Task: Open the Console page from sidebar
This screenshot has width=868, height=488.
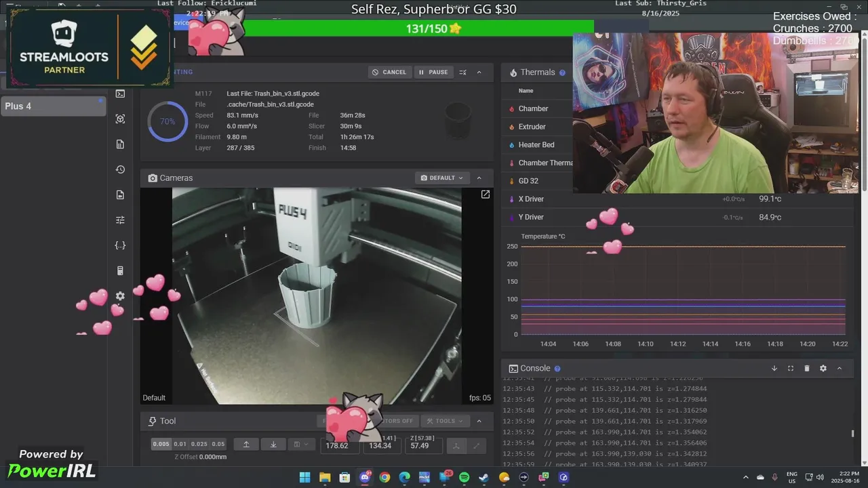Action: (x=120, y=94)
